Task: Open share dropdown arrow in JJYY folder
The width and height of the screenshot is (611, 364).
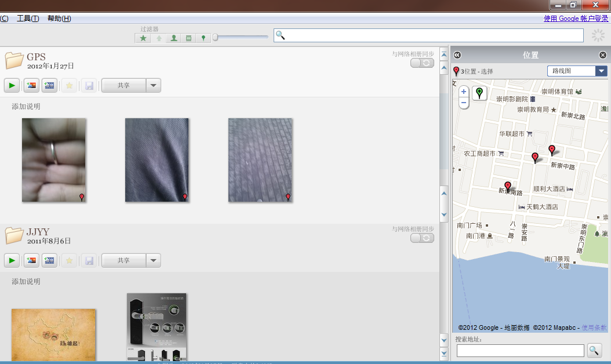Action: coord(154,260)
